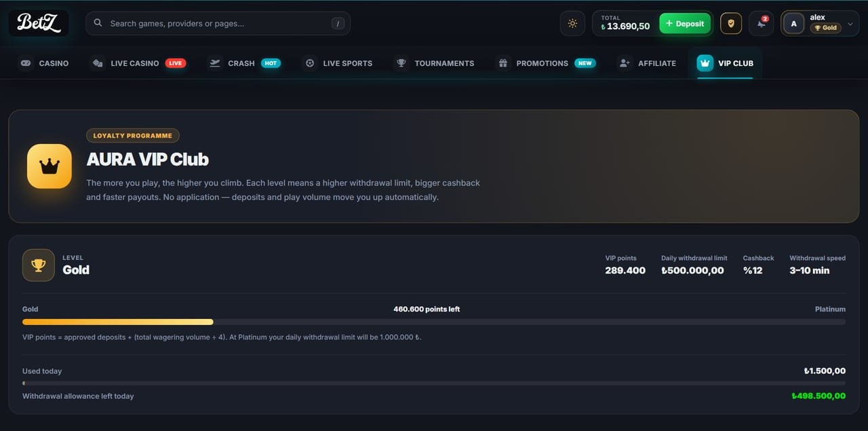The height and width of the screenshot is (431, 868).
Task: Open the Crash tab
Action: coord(244,63)
